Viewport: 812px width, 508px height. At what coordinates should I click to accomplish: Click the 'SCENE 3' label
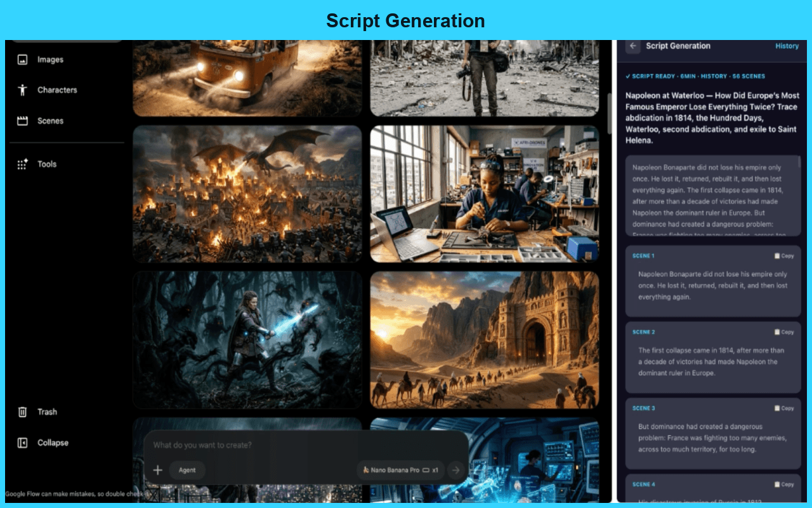click(x=643, y=408)
